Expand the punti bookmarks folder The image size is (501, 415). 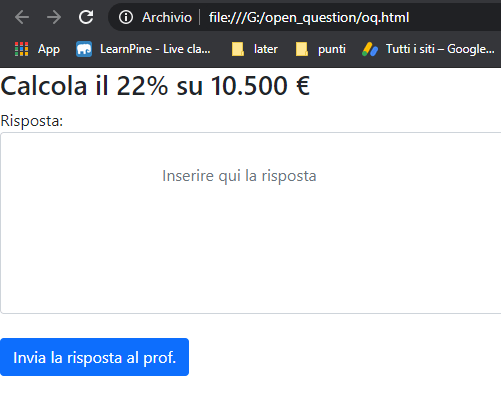321,49
